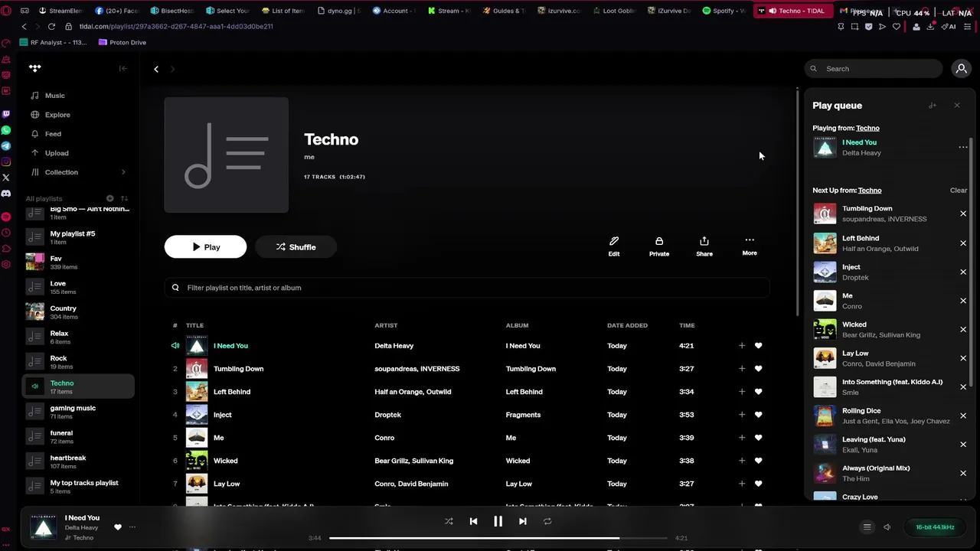Sort track list by Title column
Screen dimensions: 980x551
194,325
